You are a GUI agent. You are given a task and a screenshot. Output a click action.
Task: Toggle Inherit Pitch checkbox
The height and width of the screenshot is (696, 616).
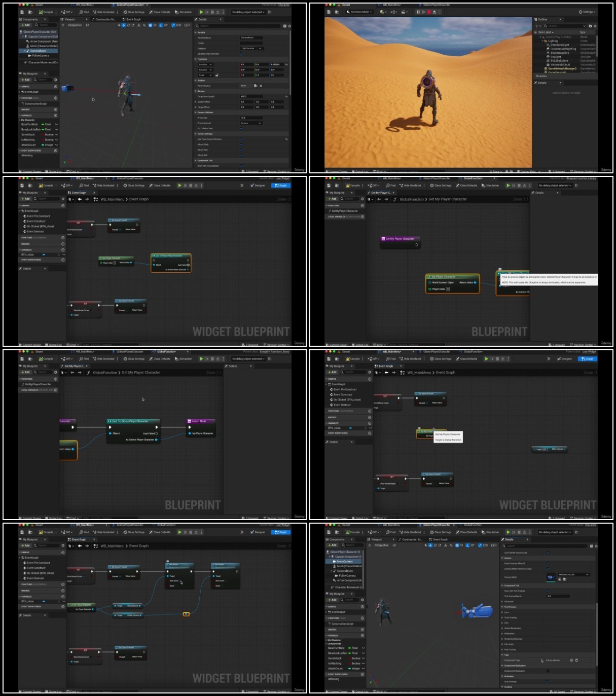[241, 144]
